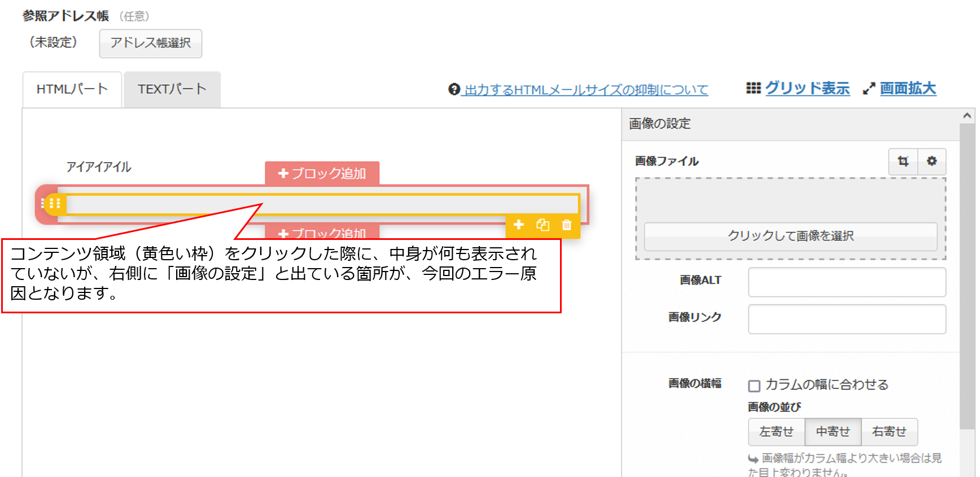This screenshot has width=980, height=477.
Task: Click the help question mark icon
Action: point(454,89)
